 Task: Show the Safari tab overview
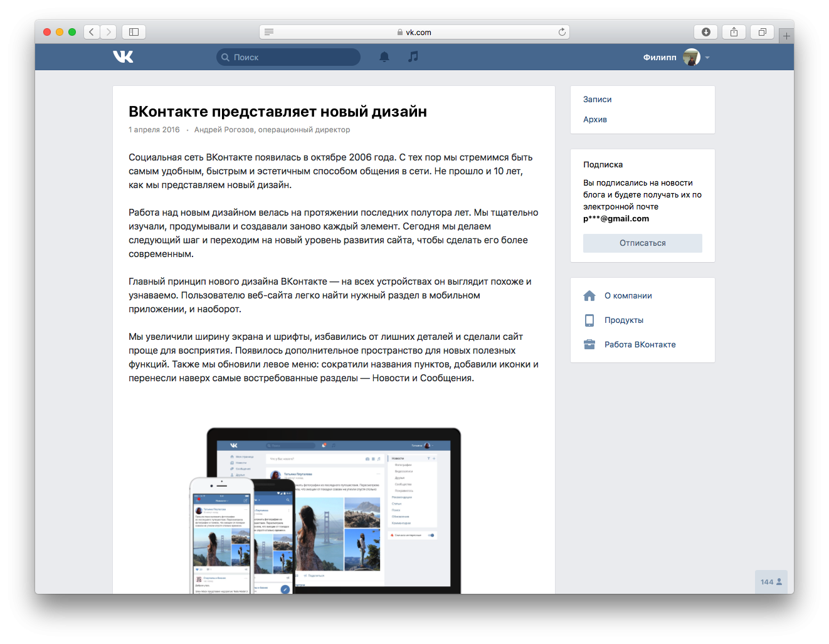click(x=762, y=32)
